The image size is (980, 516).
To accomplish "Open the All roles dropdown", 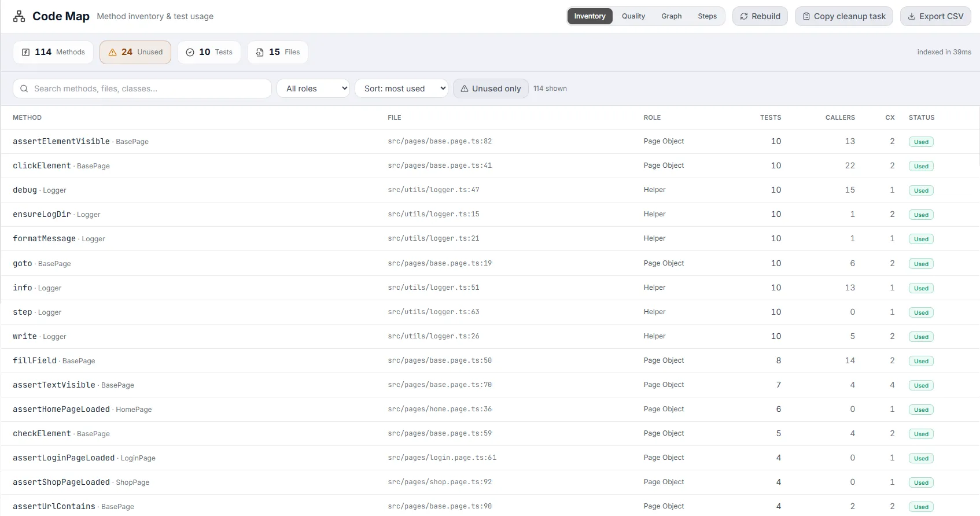I will point(314,89).
